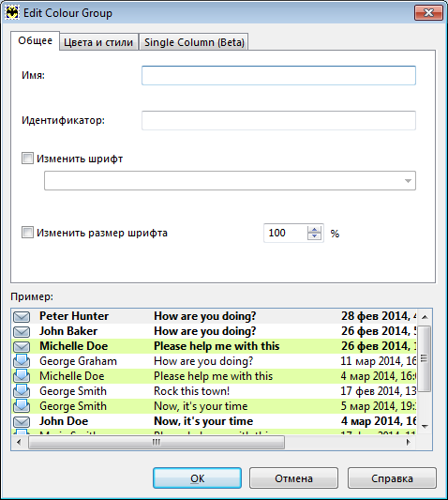Open the font selection dropdown
This screenshot has width=448, height=500.
pos(230,180)
